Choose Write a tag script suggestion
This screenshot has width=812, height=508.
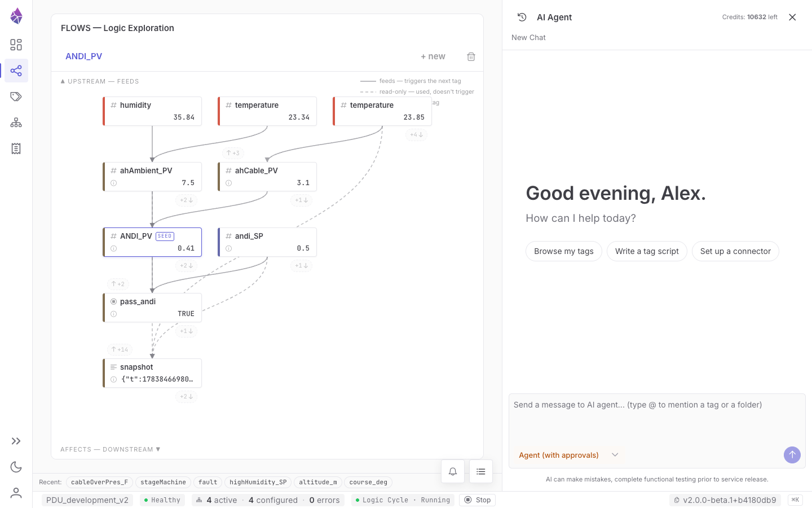(x=647, y=251)
